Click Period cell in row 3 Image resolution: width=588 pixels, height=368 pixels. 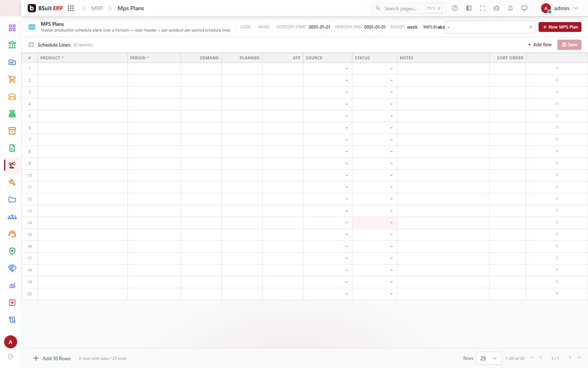point(154,92)
